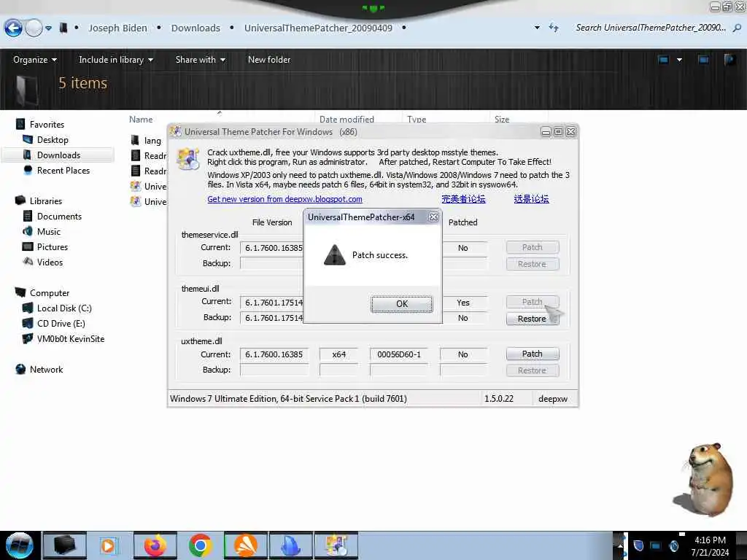Open deepxw.blogspot.com new version link
Screen dimensions: 747x560
pos(285,199)
